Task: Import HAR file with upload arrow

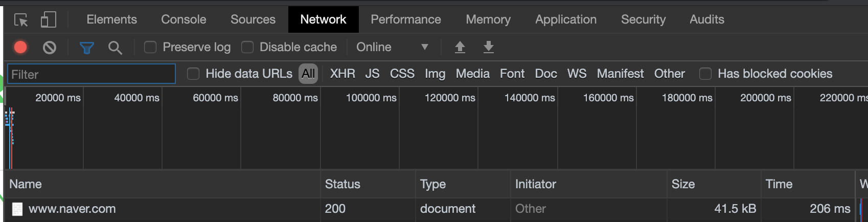Action: click(x=460, y=48)
